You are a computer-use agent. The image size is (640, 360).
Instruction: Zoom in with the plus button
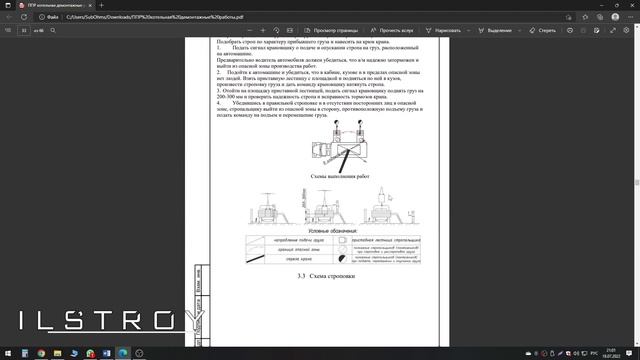pos(263,30)
